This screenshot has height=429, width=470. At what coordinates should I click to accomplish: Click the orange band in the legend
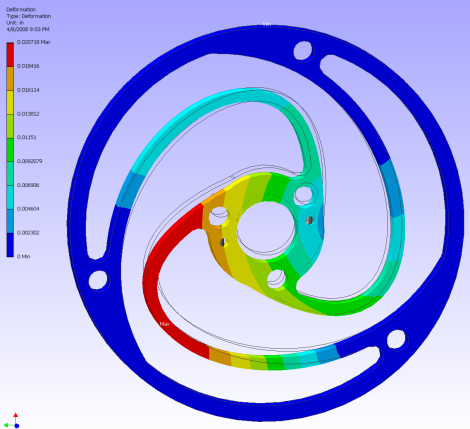(10, 78)
